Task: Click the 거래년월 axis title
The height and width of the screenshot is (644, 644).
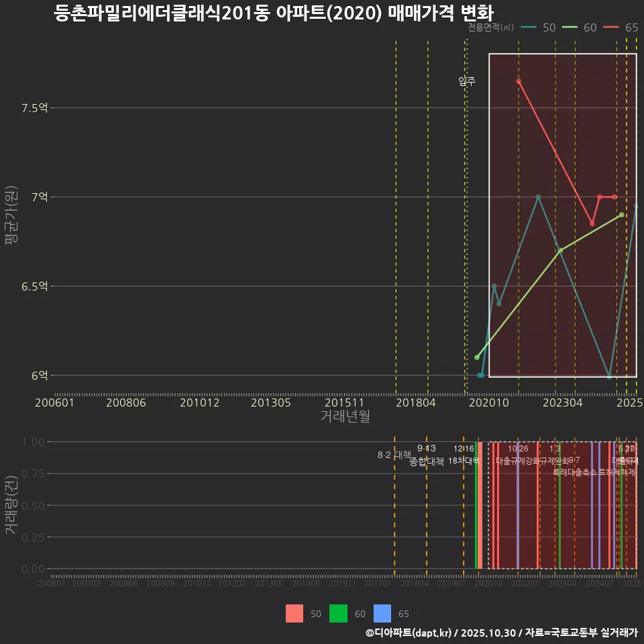Action: 345,416
